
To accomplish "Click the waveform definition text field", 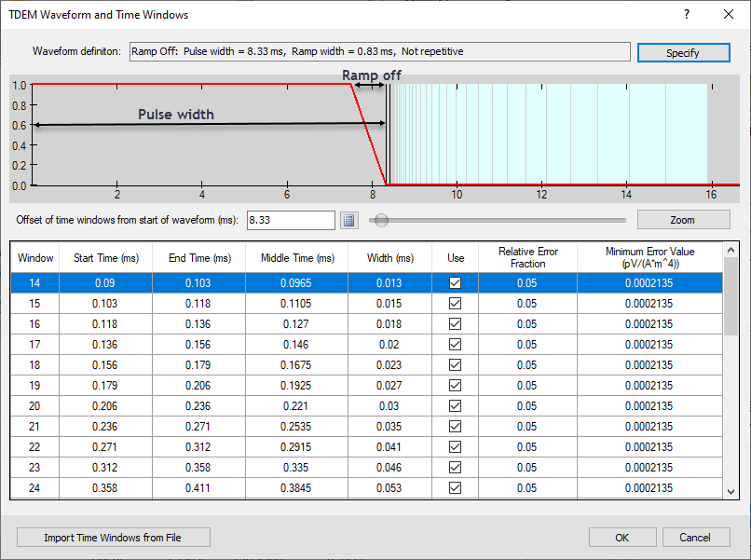I will (x=378, y=52).
